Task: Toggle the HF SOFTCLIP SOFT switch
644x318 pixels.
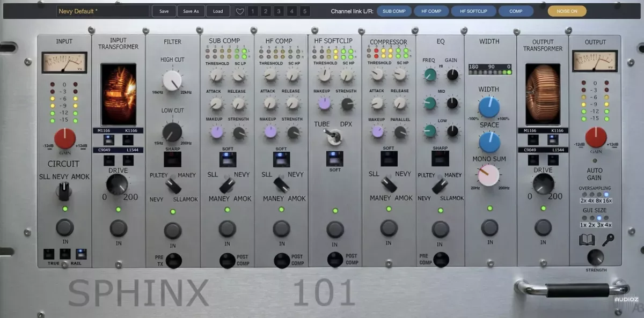Action: tap(335, 159)
